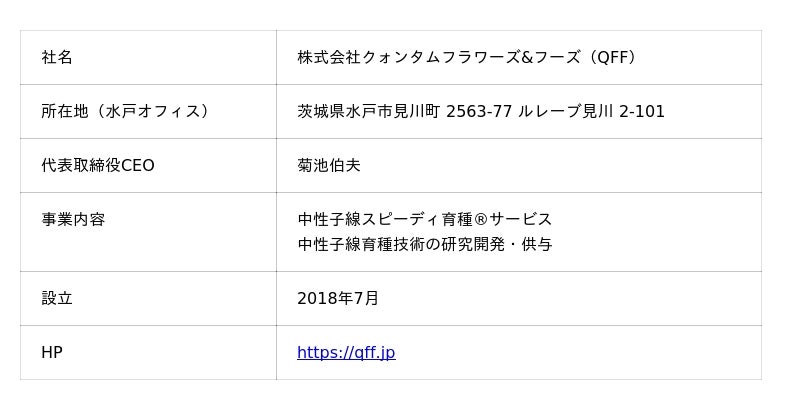The height and width of the screenshot is (410, 800).
Task: Click the 2563-77 street number
Action: (480, 111)
